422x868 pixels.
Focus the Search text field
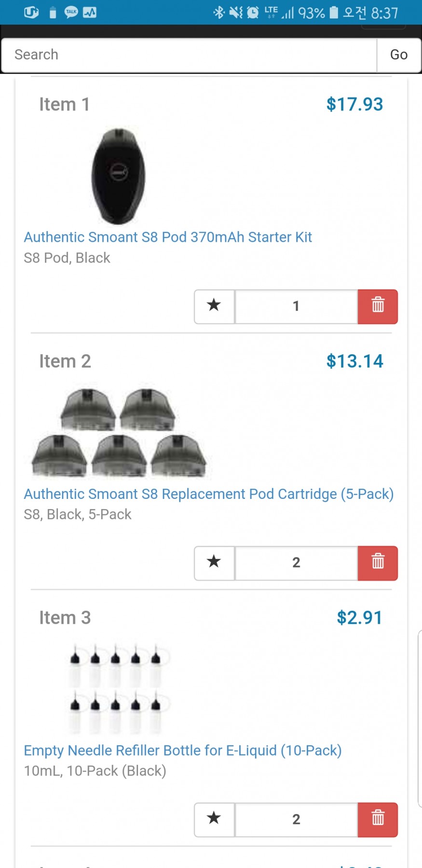click(x=189, y=55)
